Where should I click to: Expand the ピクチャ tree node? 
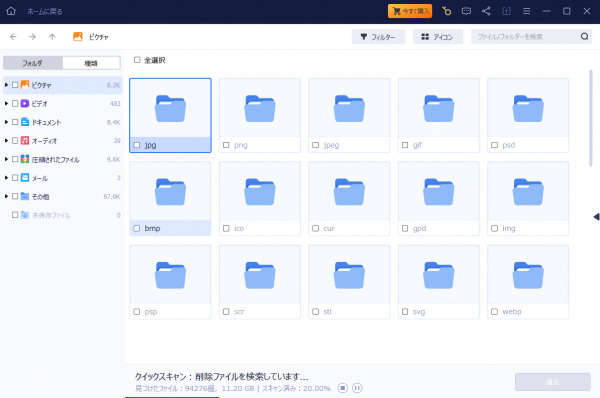pyautogui.click(x=6, y=85)
